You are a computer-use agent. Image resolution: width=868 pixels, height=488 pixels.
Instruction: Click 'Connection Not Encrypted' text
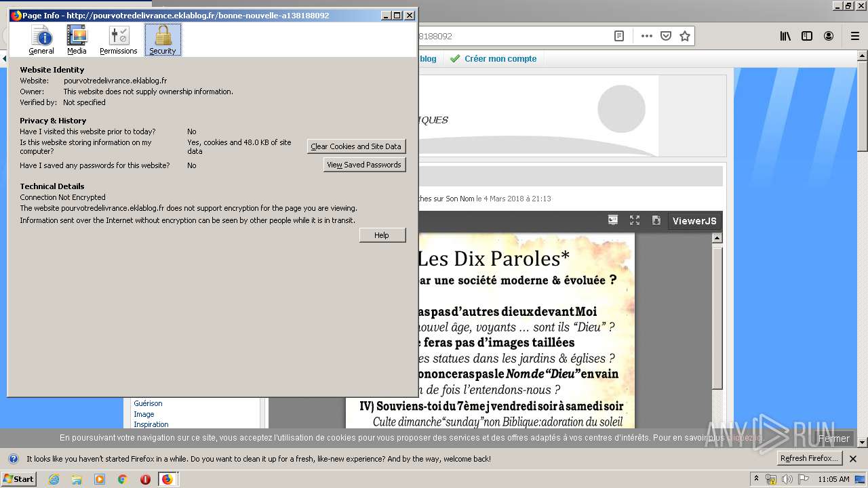(62, 197)
